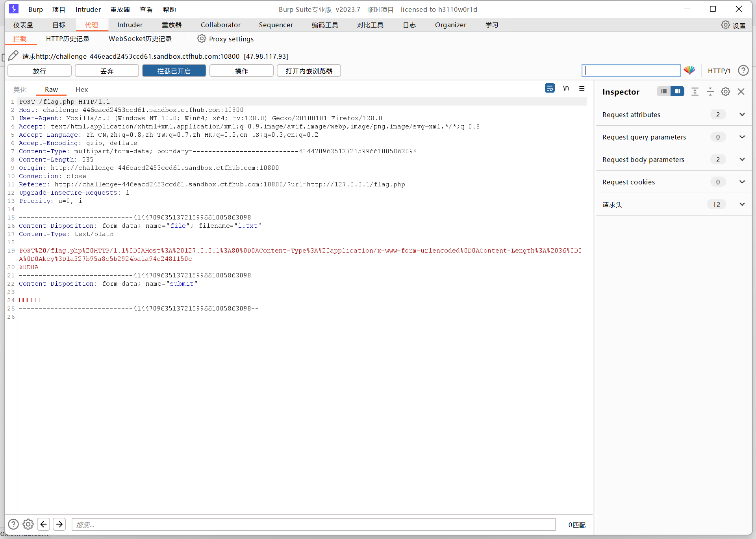Open the 操作 action button
Screen dimensions: 756x539
(241, 71)
